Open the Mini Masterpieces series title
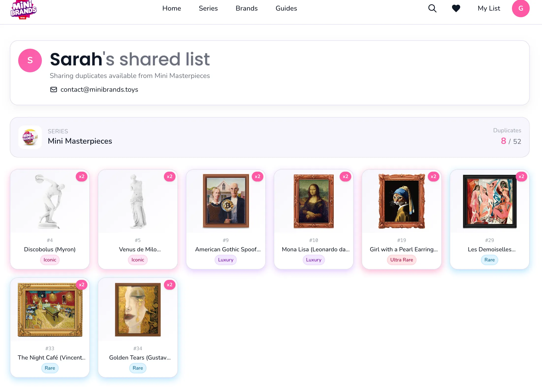Screen dimensions: 542x392 [x=80, y=141]
